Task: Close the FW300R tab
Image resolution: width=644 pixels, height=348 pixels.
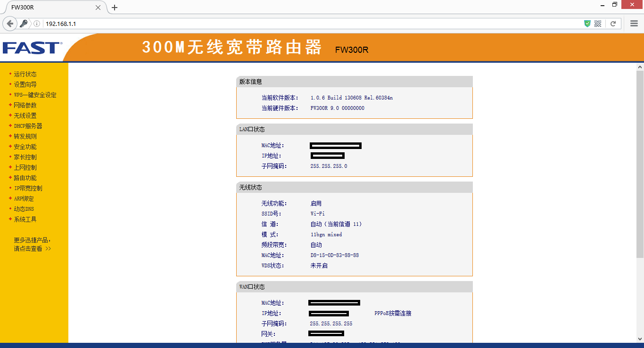Action: coord(98,8)
